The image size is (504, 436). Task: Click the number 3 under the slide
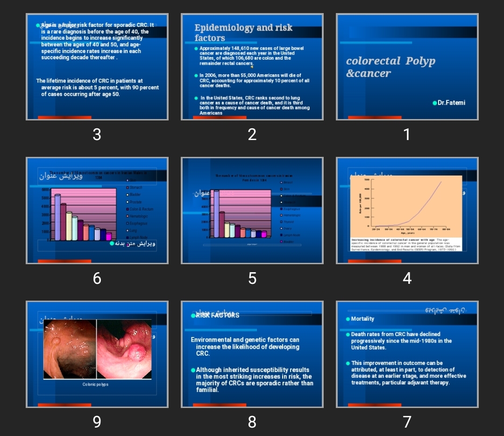(x=97, y=134)
